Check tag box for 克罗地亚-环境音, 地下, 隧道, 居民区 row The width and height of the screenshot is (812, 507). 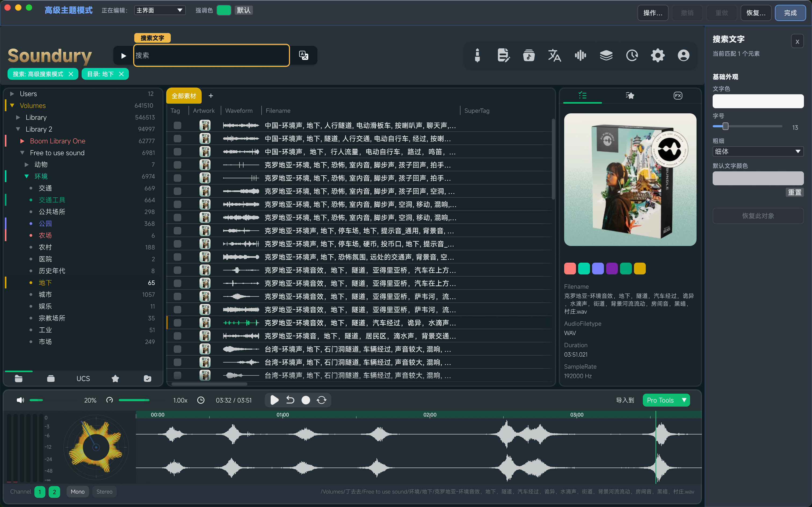[x=177, y=336]
